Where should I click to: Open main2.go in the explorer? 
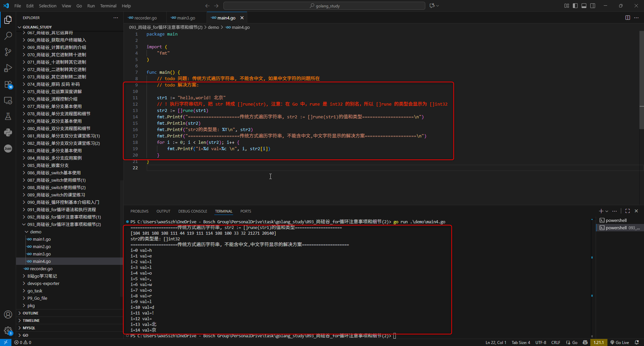point(70,246)
